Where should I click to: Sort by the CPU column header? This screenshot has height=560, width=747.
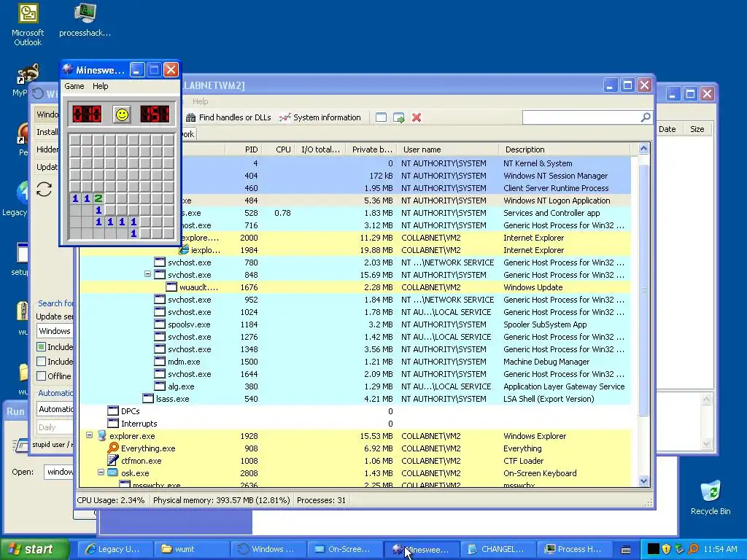tap(277, 149)
